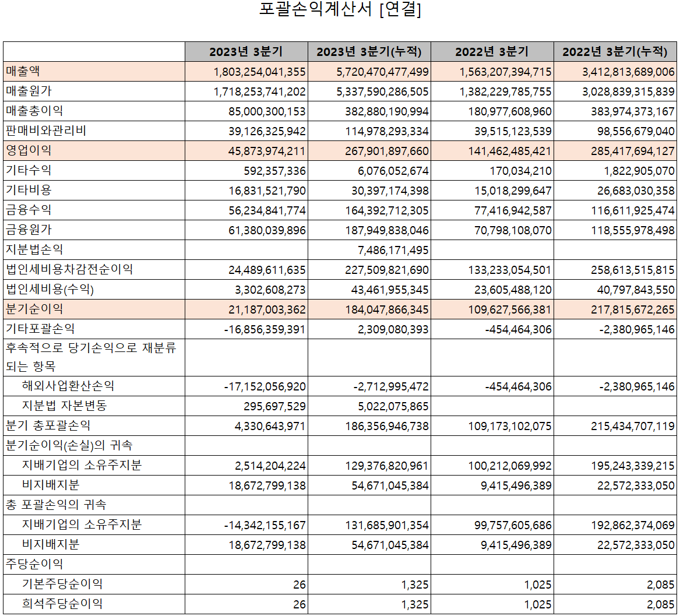The width and height of the screenshot is (680, 616).
Task: Select the value 4,330,643,971
Action: click(x=270, y=426)
